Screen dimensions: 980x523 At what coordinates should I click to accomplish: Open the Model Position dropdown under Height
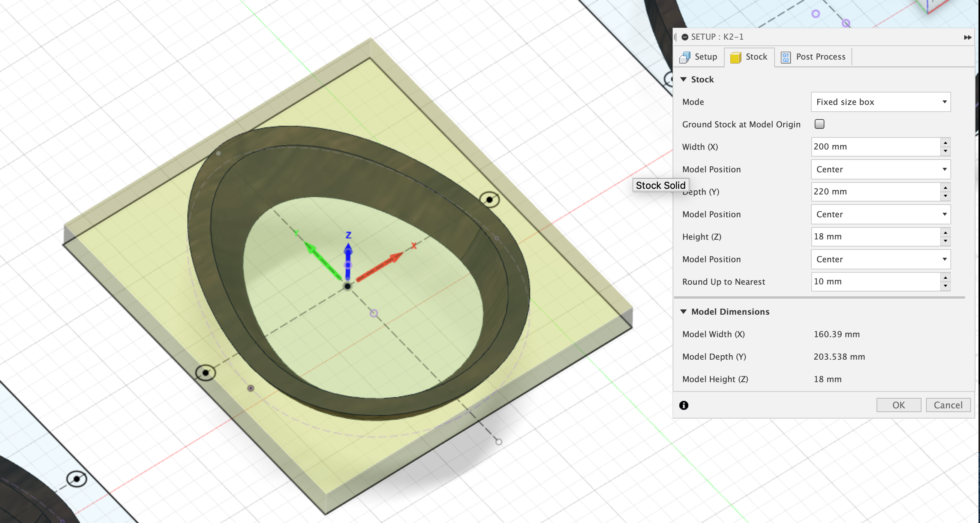pos(880,259)
